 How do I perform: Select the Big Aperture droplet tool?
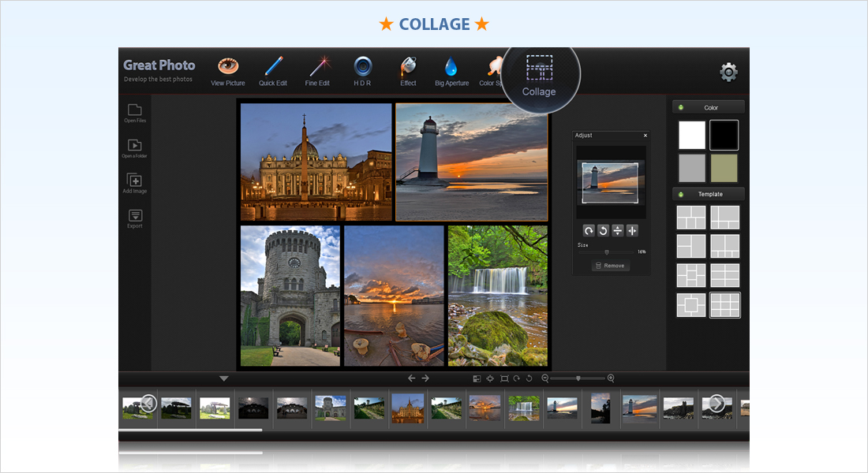tap(451, 72)
